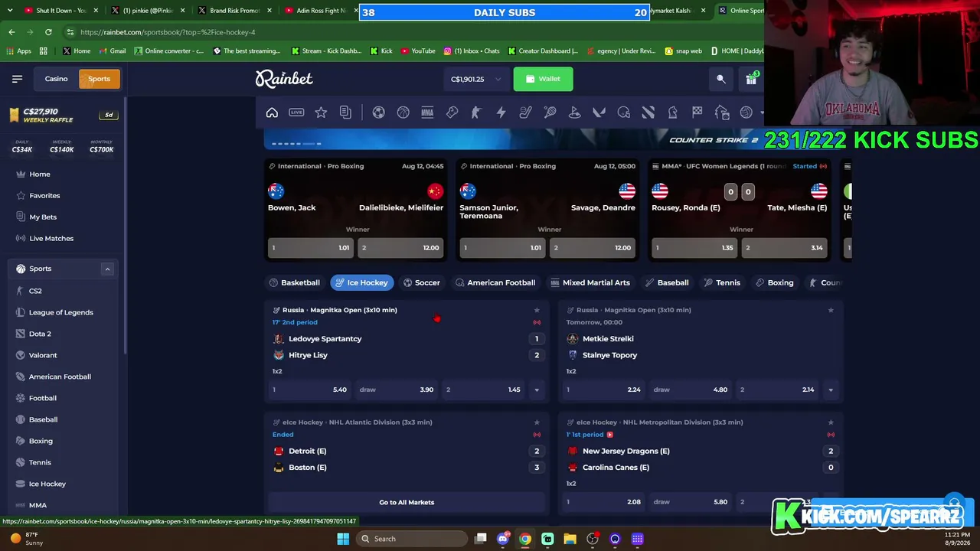Image resolution: width=980 pixels, height=551 pixels.
Task: Select the tennis racket icon
Action: (550, 112)
